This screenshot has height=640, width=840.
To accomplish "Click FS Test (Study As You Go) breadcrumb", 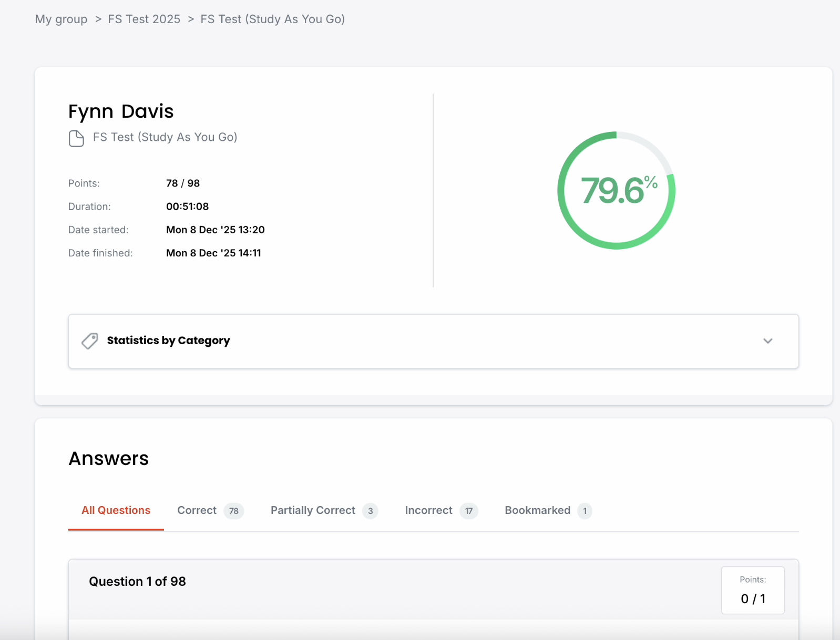I will 272,19.
